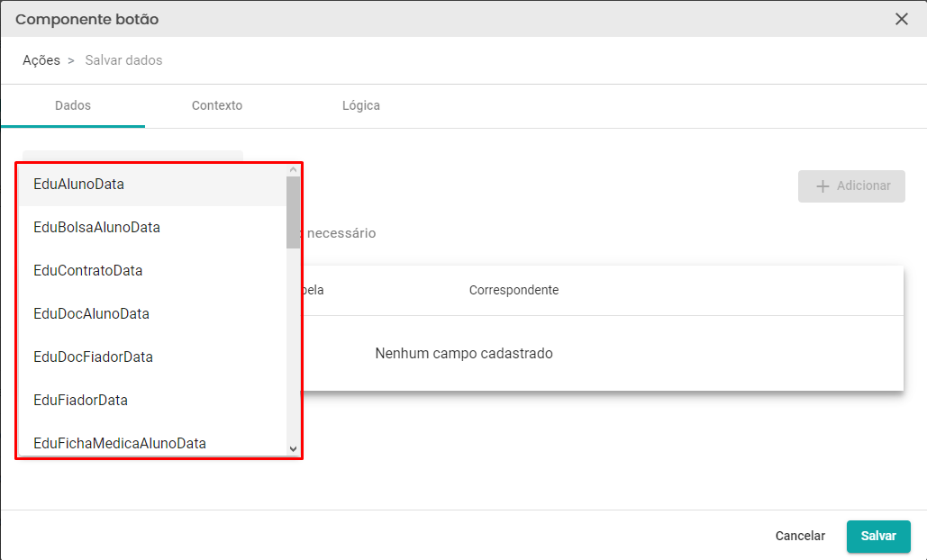Image resolution: width=927 pixels, height=560 pixels.
Task: Click the plus icon on Adicionar
Action: click(x=822, y=186)
